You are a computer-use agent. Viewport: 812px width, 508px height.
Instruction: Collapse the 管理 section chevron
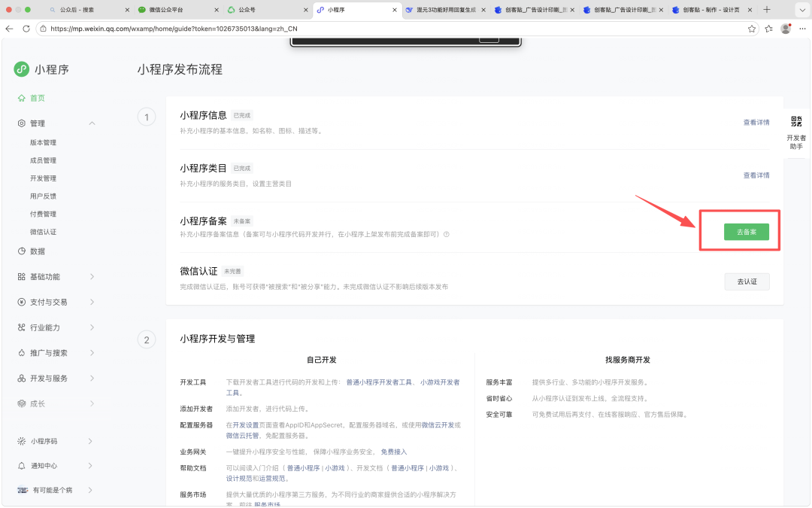pos(92,123)
